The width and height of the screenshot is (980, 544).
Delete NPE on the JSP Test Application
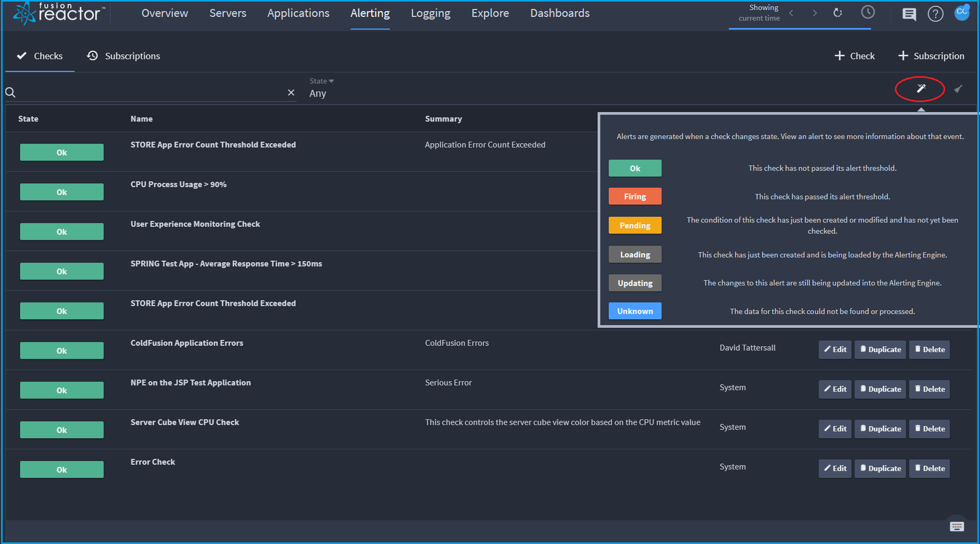(x=929, y=389)
